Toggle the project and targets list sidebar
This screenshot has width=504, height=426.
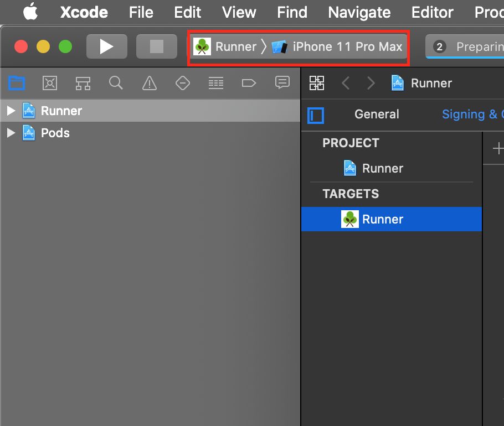316,115
